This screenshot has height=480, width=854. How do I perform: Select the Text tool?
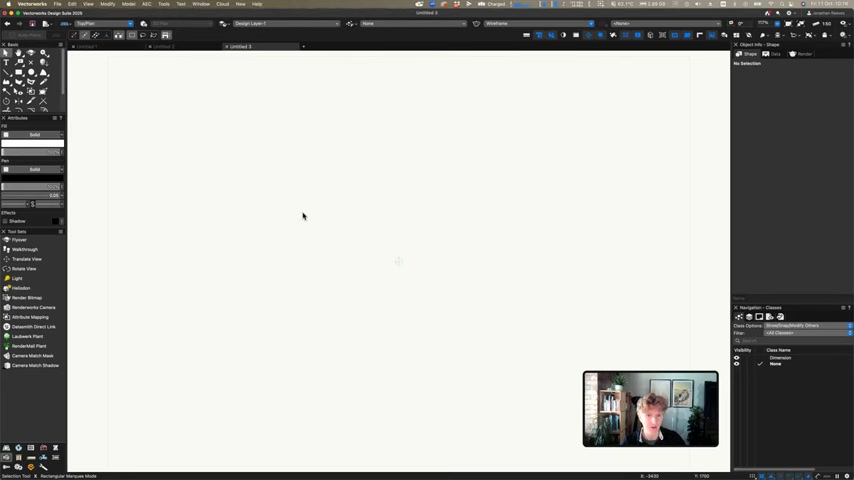pos(6,63)
